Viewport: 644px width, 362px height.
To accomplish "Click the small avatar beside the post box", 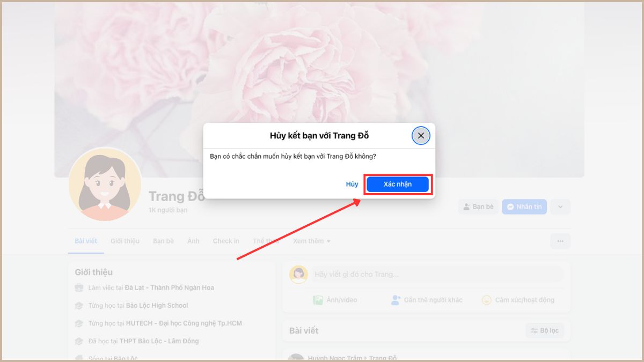I will tap(298, 274).
